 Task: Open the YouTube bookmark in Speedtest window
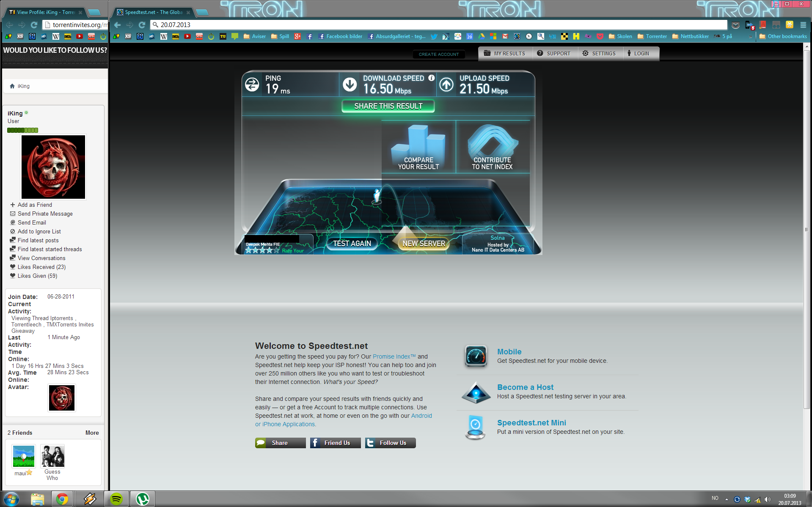[187, 36]
